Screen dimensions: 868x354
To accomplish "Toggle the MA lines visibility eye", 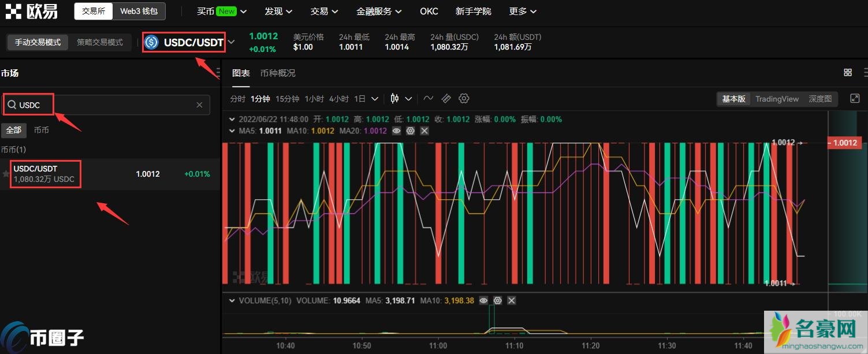I will coord(396,131).
